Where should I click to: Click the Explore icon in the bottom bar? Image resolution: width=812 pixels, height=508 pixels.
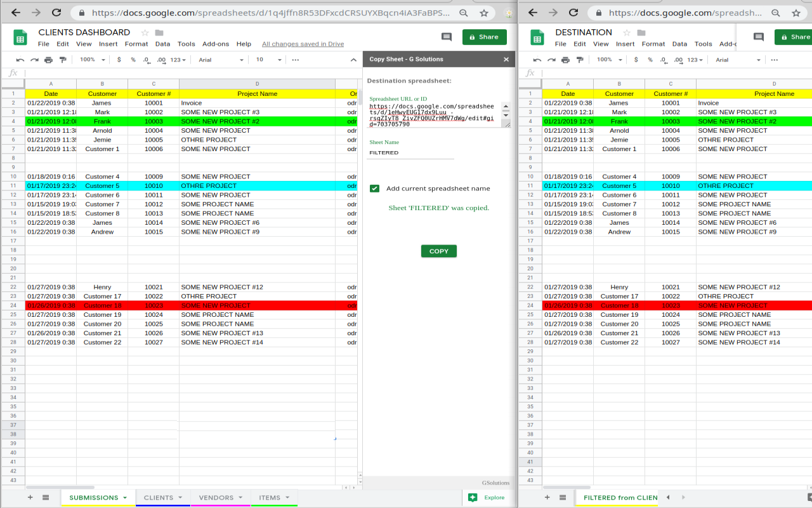pos(473,497)
